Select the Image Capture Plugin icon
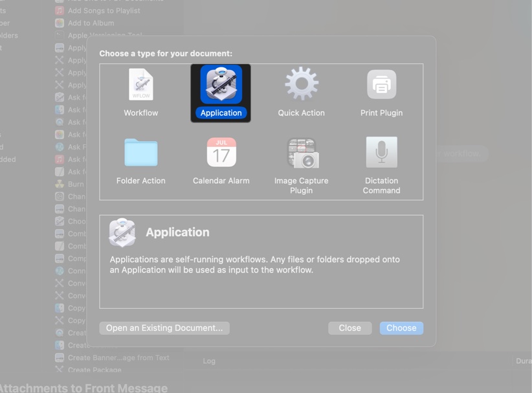The height and width of the screenshot is (393, 532). click(x=301, y=152)
